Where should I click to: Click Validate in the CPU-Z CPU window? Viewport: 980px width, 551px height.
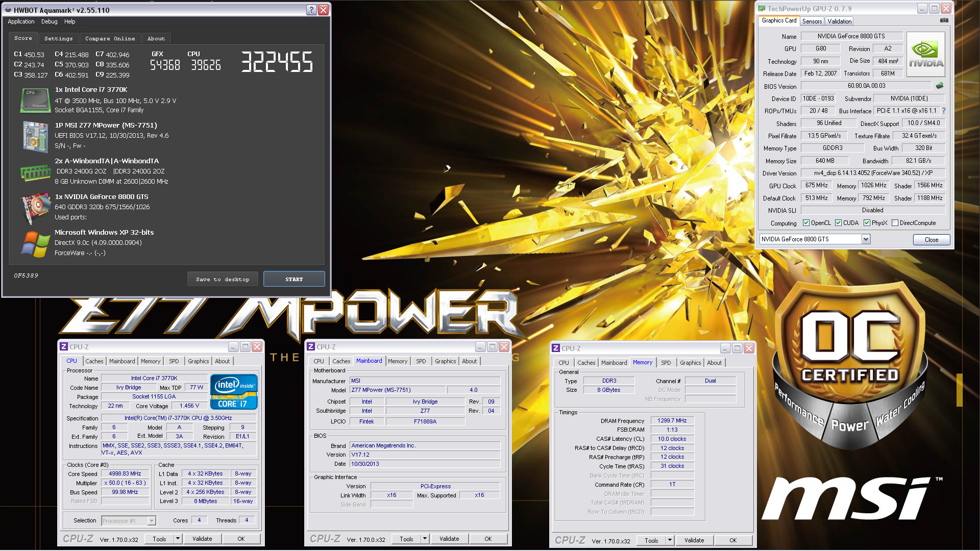click(202, 539)
